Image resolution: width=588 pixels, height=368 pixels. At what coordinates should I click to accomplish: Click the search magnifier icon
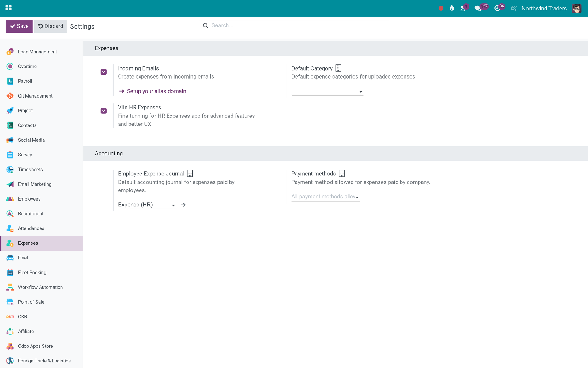coord(205,26)
